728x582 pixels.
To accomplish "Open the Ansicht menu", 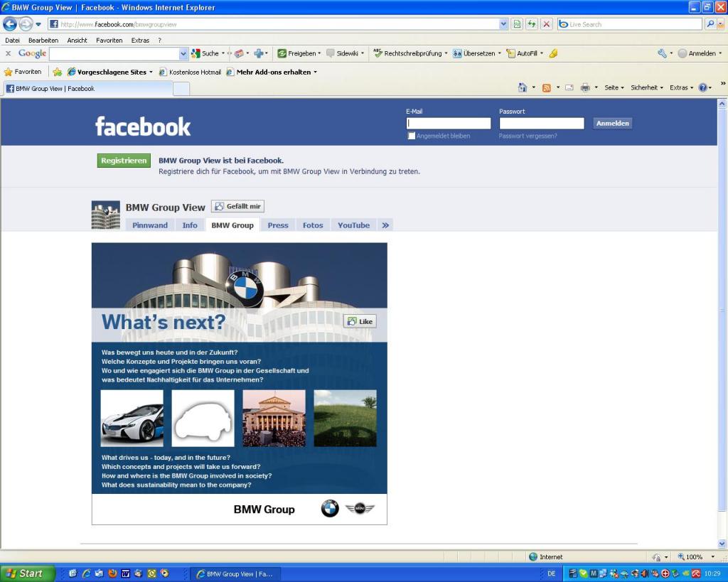I will (77, 41).
